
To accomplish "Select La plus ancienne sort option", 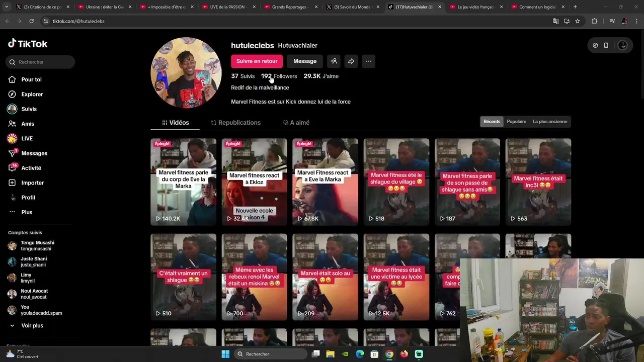I will click(x=550, y=122).
